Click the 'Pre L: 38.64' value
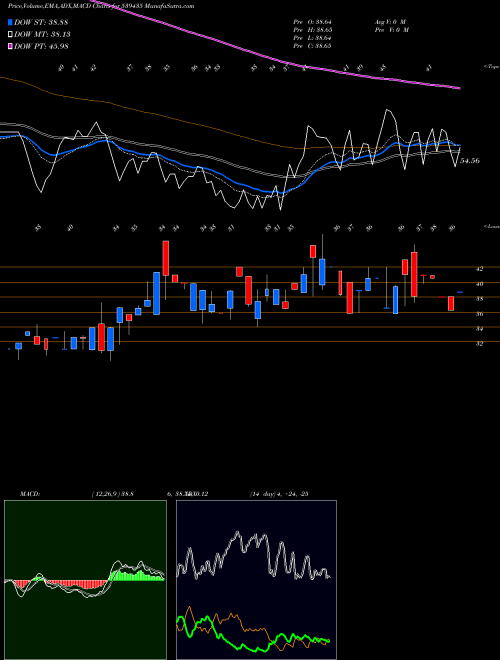Screen dimensions: 500x660 pyautogui.click(x=313, y=38)
